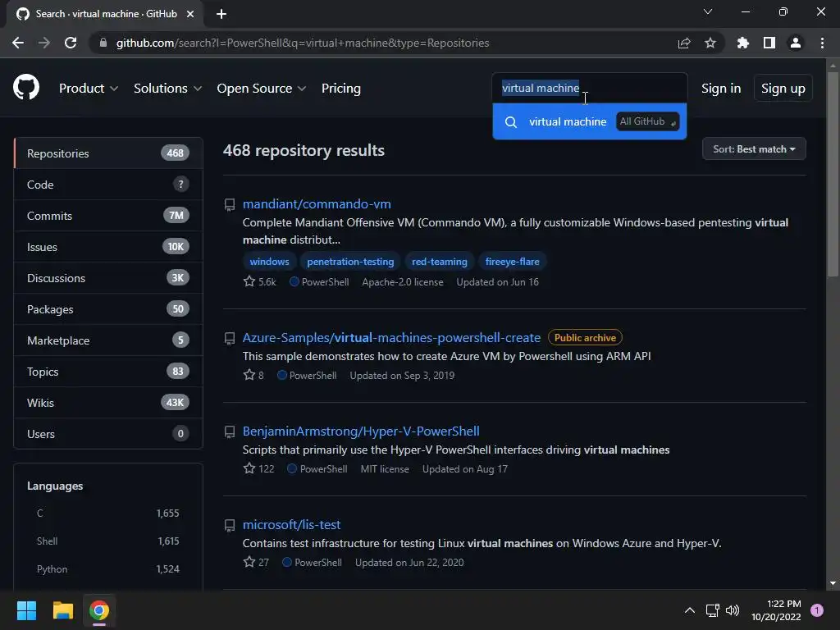This screenshot has width=840, height=630.
Task: Select the Commits filter
Action: 108,216
